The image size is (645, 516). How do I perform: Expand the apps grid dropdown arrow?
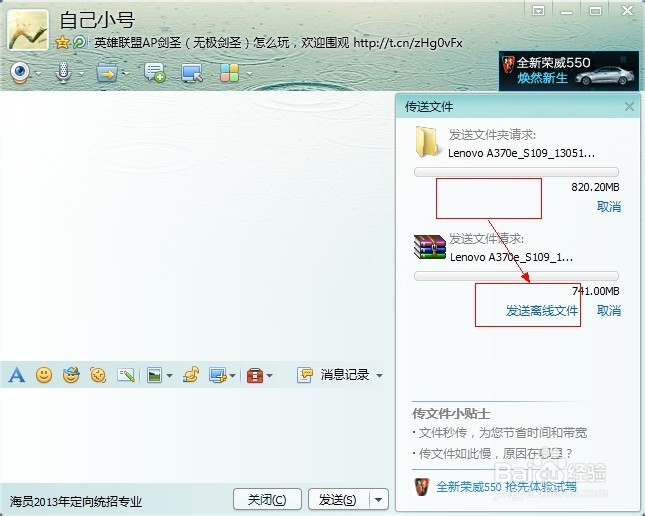click(x=249, y=74)
